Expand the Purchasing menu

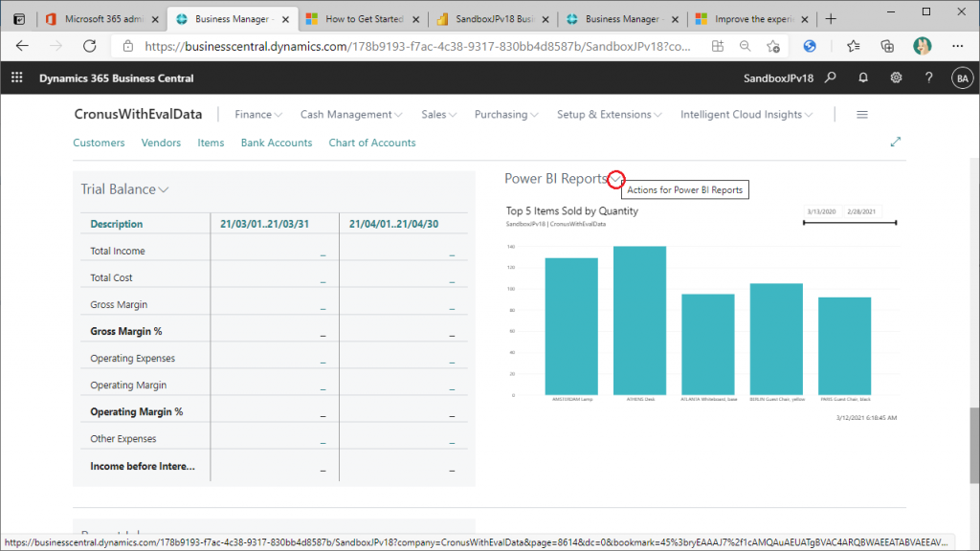click(506, 115)
